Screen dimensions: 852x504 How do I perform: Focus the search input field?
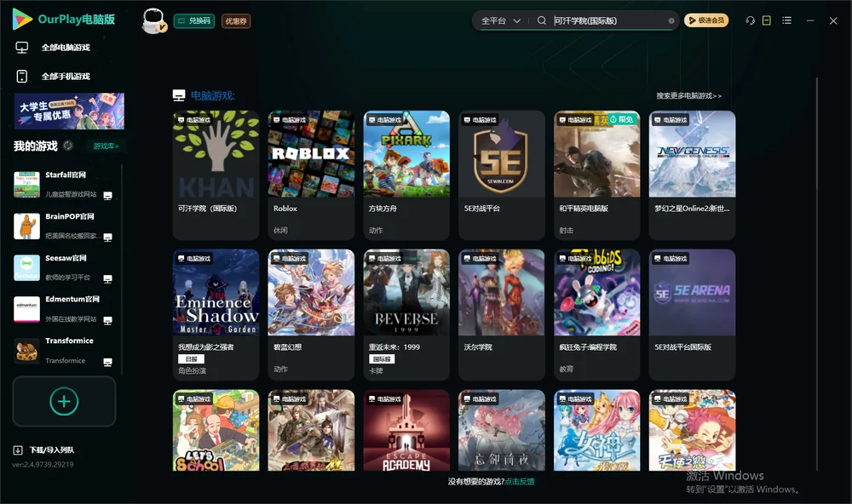pos(610,20)
